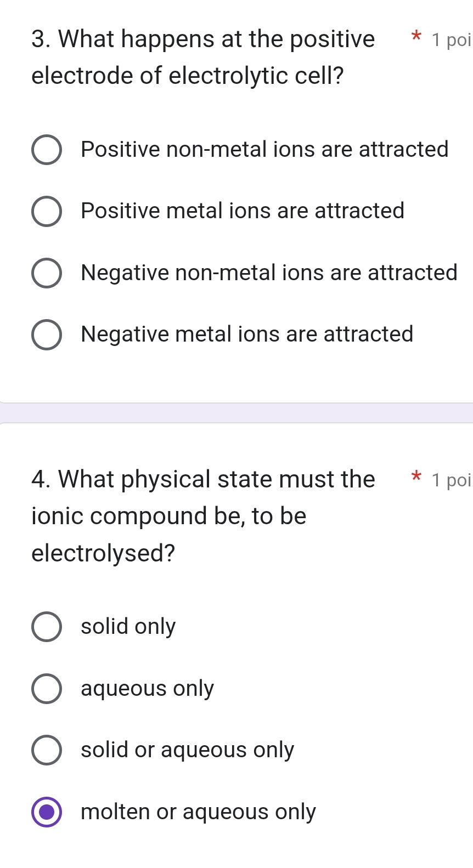The width and height of the screenshot is (473, 868).
Task: Select 'Positive non-metal ions are attracted' radio button
Action: [x=47, y=150]
